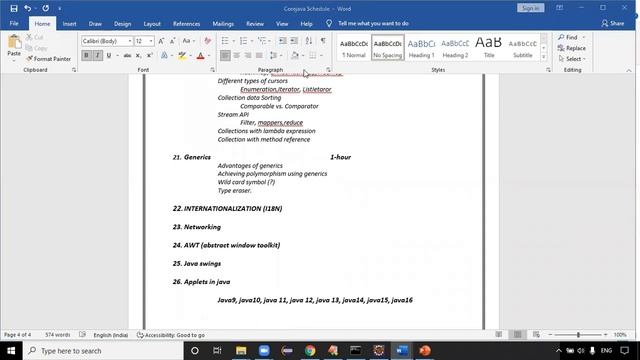Viewport: 640px width, 360px height.
Task: Apply the Title style
Action: pos(489,48)
